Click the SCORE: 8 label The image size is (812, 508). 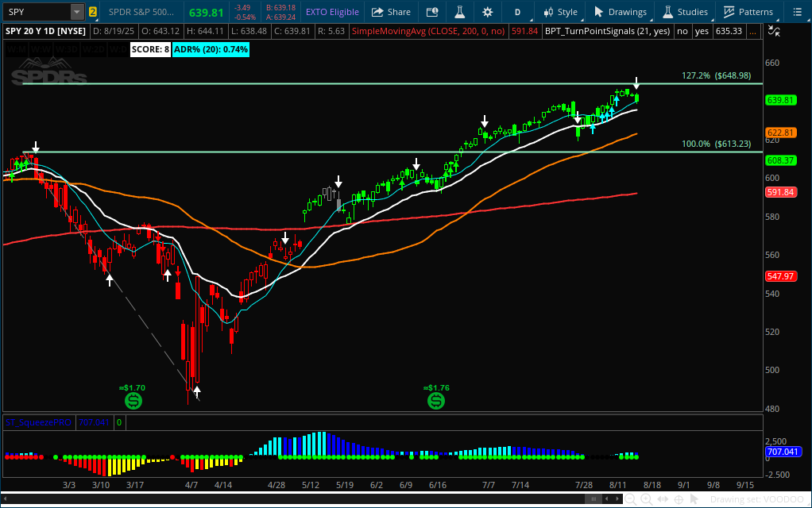tap(150, 50)
